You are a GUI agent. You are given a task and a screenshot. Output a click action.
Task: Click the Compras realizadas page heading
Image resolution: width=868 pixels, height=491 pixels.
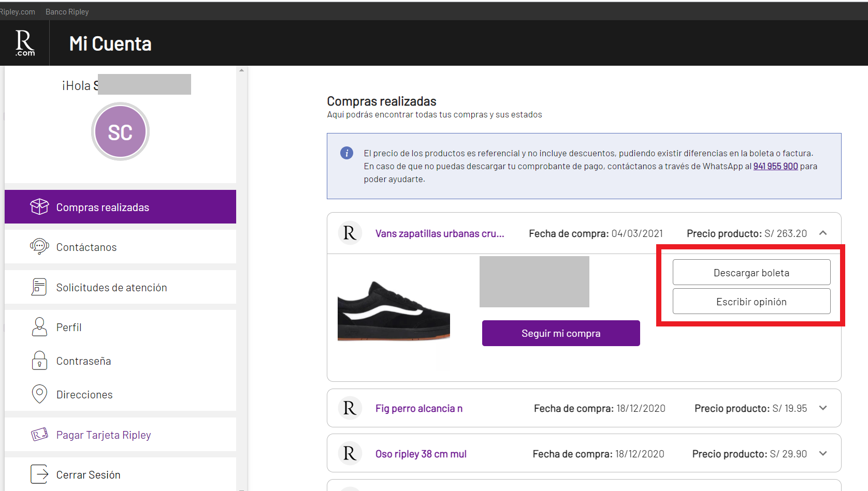(x=382, y=101)
